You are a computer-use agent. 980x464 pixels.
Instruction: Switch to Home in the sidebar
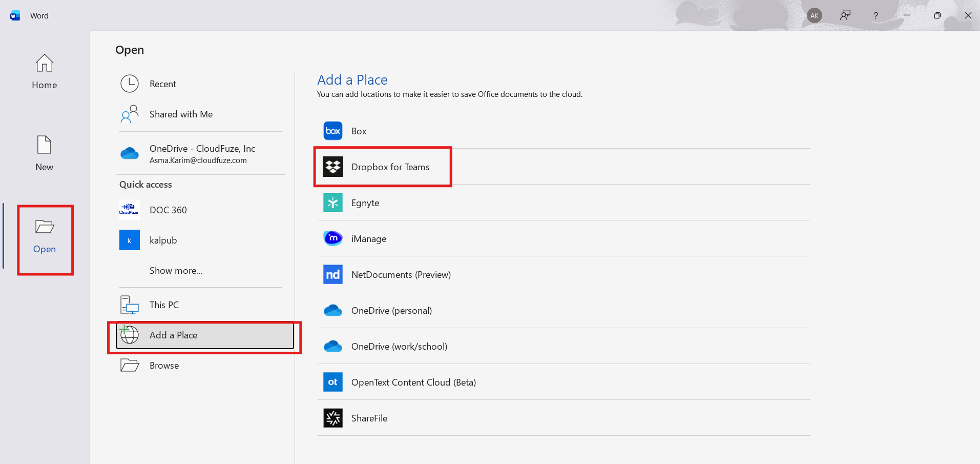point(44,72)
